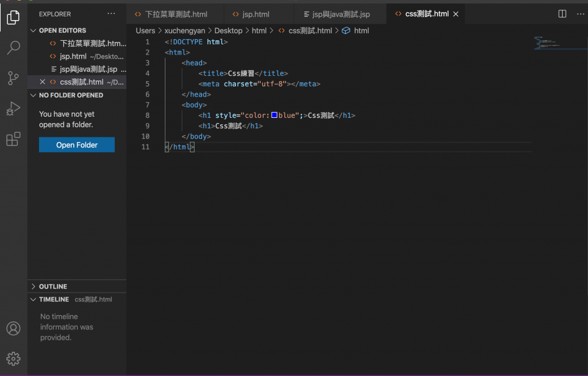588x376 pixels.
Task: Split the editor to the right
Action: 562,14
